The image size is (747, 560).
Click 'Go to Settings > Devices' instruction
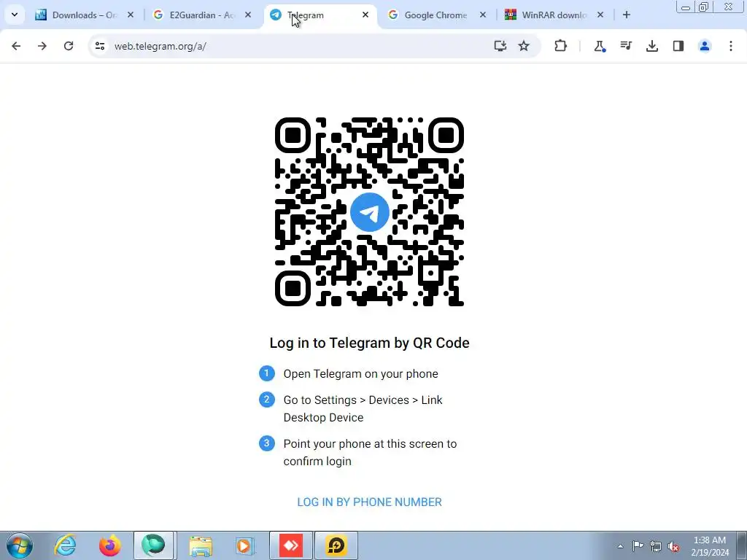pos(363,408)
